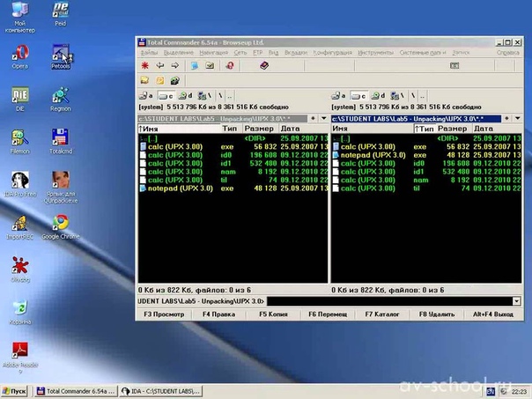Open network neighborhood in right panel drive bar
The image size is (532, 399).
397,96
